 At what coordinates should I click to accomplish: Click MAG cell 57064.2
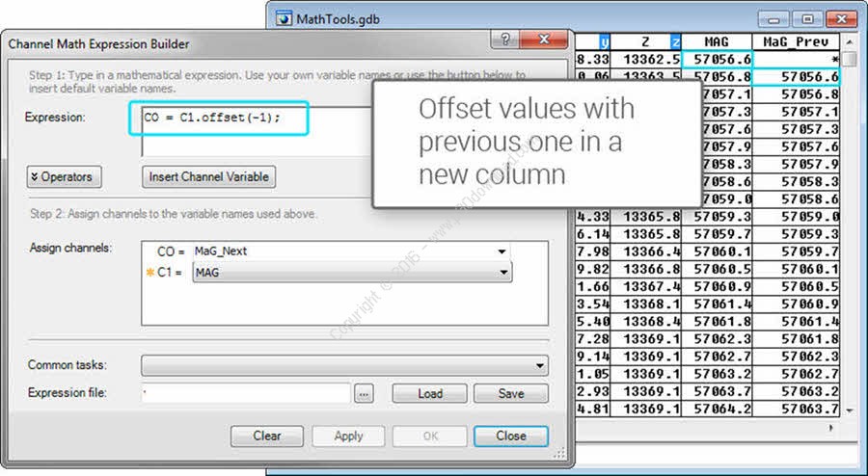tap(717, 410)
